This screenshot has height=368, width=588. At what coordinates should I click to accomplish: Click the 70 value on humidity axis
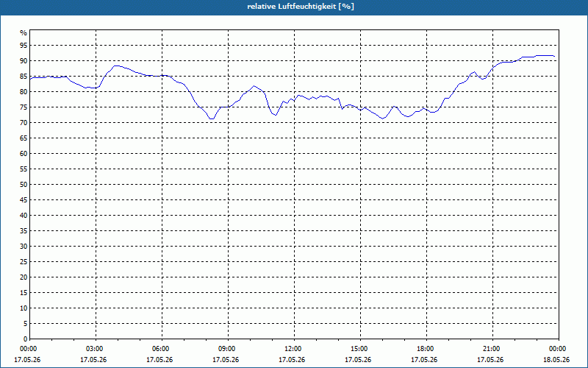(x=24, y=123)
